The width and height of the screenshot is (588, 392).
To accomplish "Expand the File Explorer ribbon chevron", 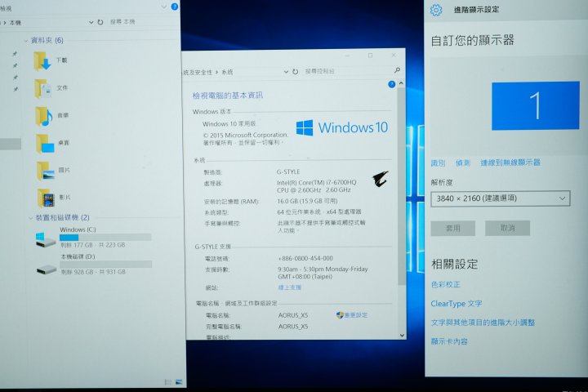I will point(163,7).
